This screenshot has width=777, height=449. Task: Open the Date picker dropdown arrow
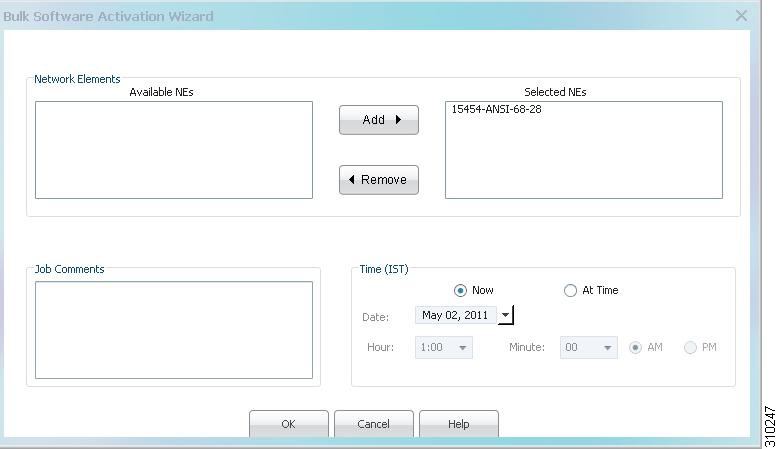point(505,315)
